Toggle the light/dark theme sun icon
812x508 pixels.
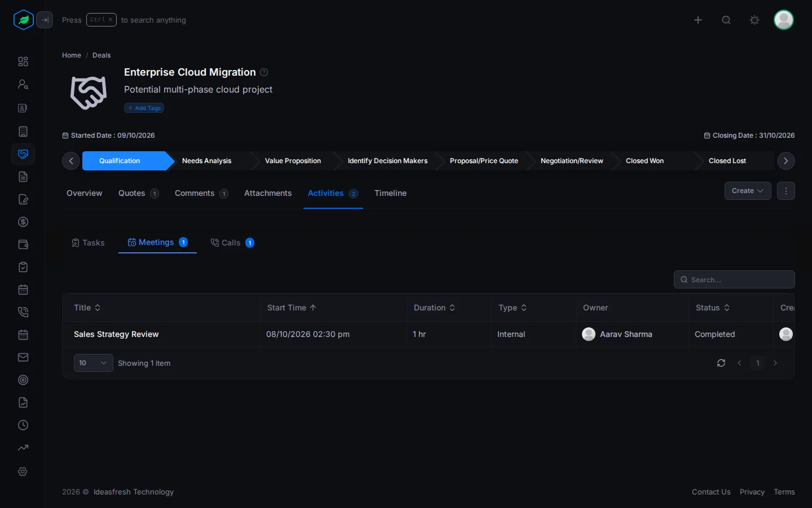click(754, 20)
